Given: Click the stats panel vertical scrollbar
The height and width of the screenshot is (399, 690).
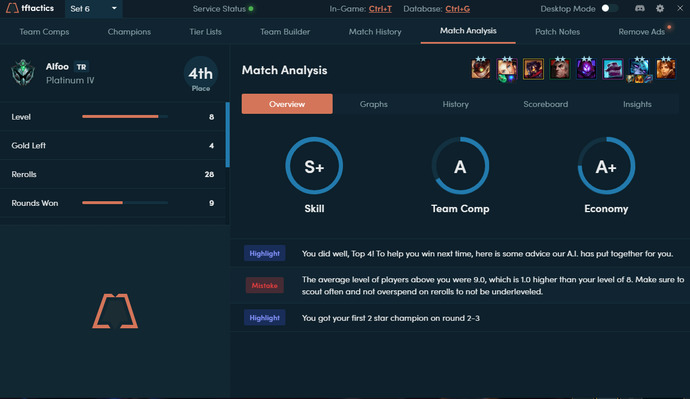Looking at the screenshot, I should pyautogui.click(x=228, y=135).
